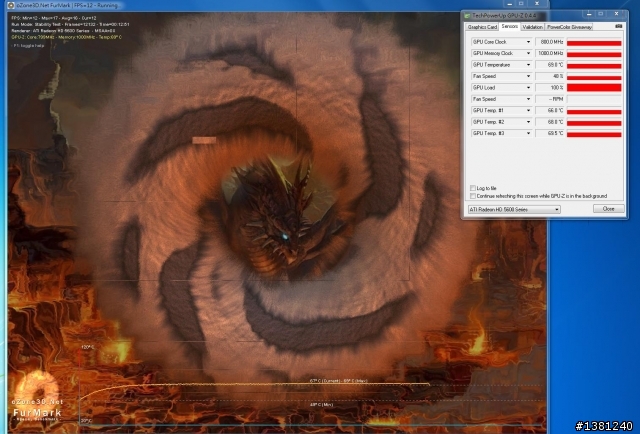Expand the GPU Temp. #1 dropdown
Image resolution: width=640 pixels, height=434 pixels.
(528, 110)
